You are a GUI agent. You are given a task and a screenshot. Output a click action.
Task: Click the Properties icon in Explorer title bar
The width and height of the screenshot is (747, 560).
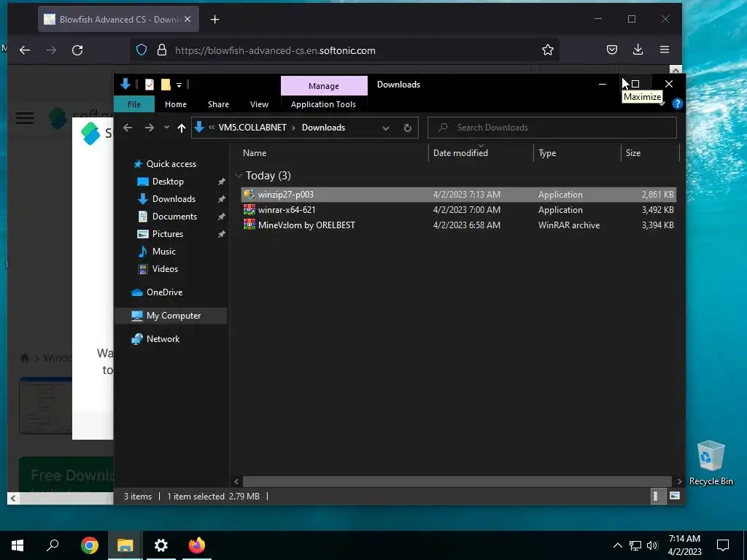pyautogui.click(x=149, y=85)
